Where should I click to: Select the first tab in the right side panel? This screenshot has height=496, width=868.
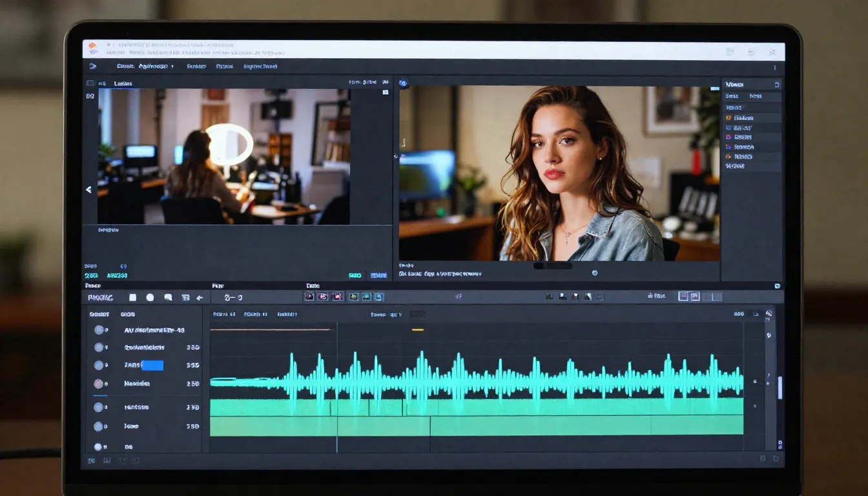(x=732, y=96)
